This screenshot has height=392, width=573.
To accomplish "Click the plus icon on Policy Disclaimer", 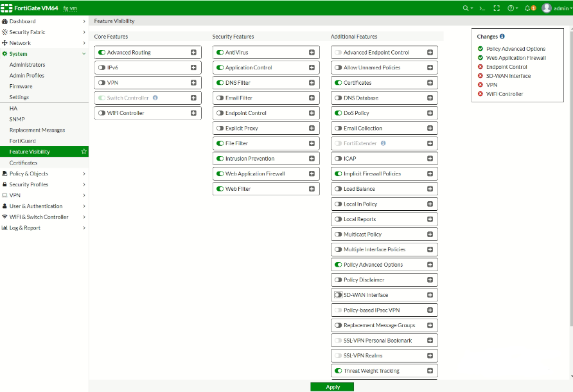I will [x=430, y=280].
